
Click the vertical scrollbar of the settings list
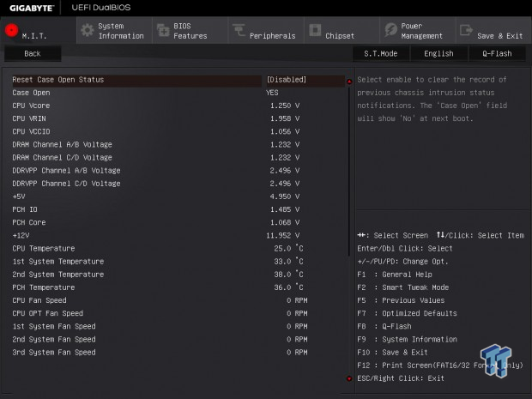pyautogui.click(x=349, y=170)
